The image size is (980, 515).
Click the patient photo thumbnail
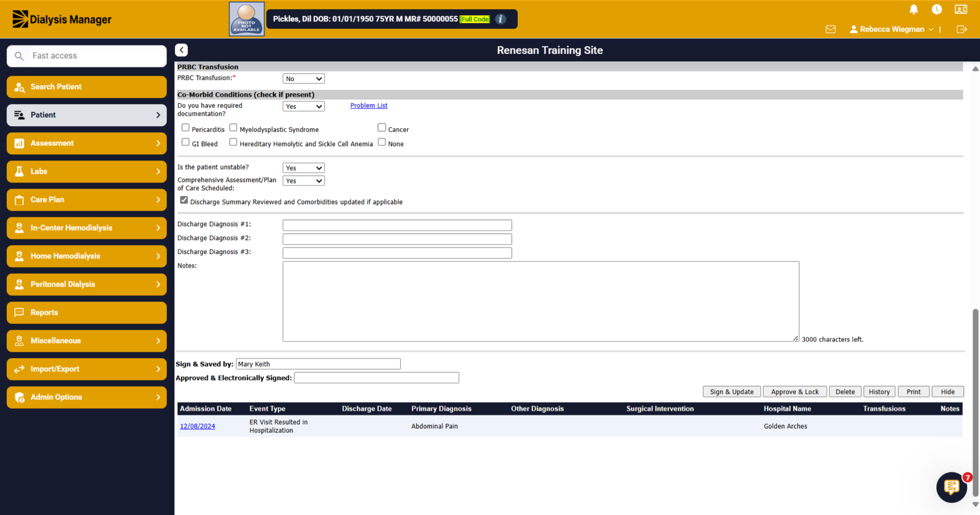coord(247,19)
